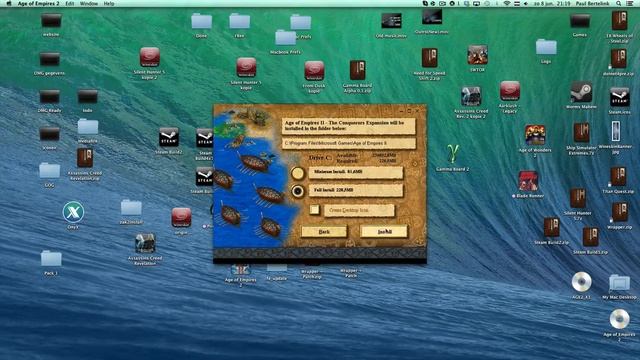Click the Paul Bertelink user name in the menu bar
The height and width of the screenshot is (360, 640).
click(x=592, y=3)
